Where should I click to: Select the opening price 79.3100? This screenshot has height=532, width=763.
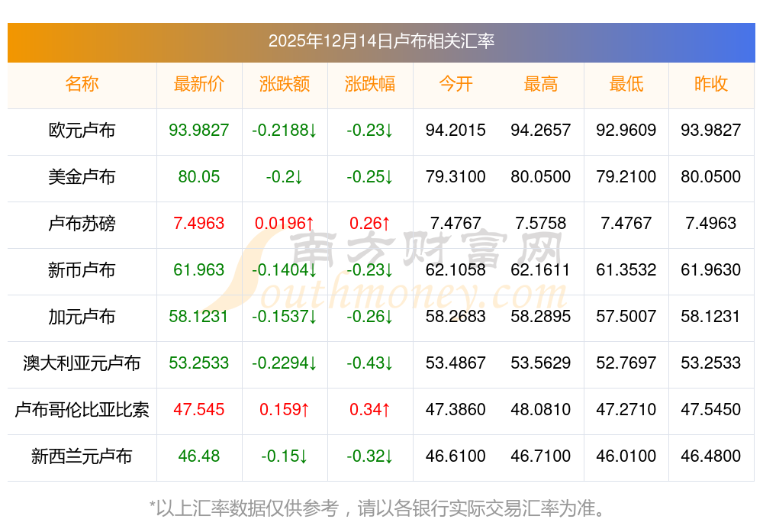[x=456, y=176]
